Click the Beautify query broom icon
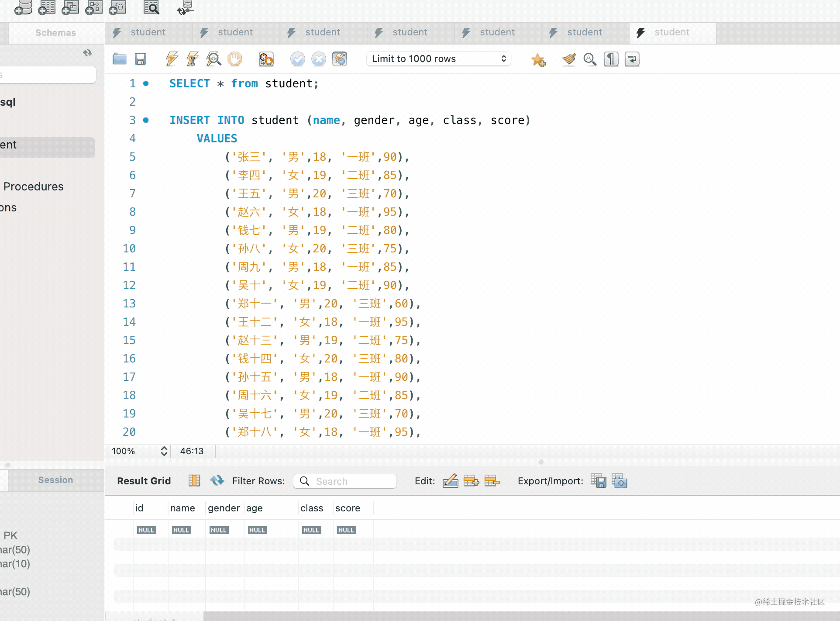 (568, 59)
